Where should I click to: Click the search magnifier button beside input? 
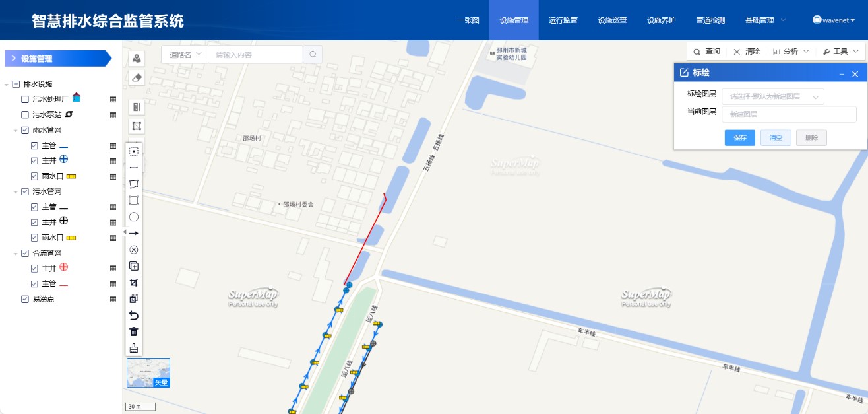313,55
